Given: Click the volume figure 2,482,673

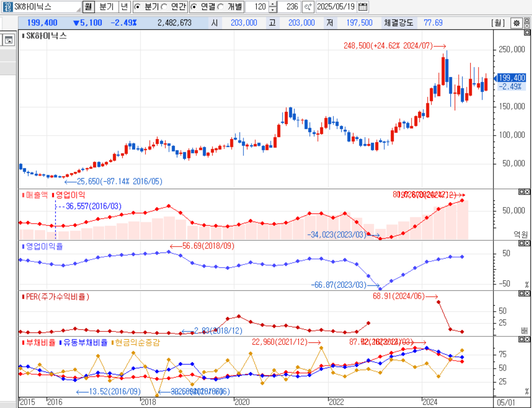Looking at the screenshot, I should [x=174, y=23].
